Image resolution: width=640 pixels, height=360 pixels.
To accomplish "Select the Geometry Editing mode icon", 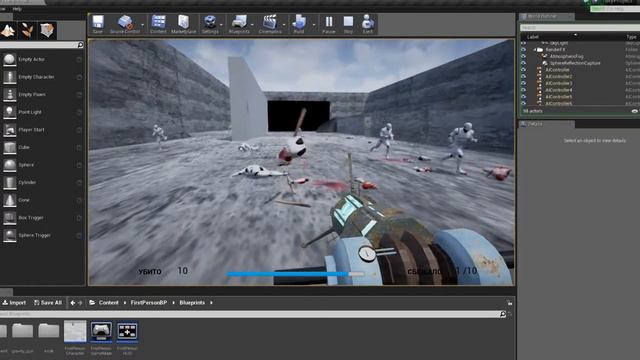I will [x=47, y=30].
